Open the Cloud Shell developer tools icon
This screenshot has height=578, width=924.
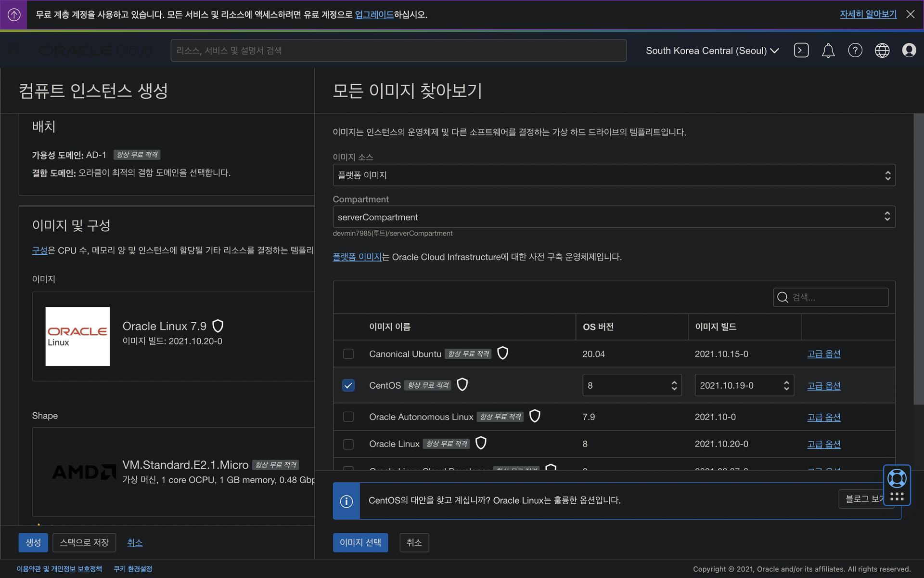801,50
